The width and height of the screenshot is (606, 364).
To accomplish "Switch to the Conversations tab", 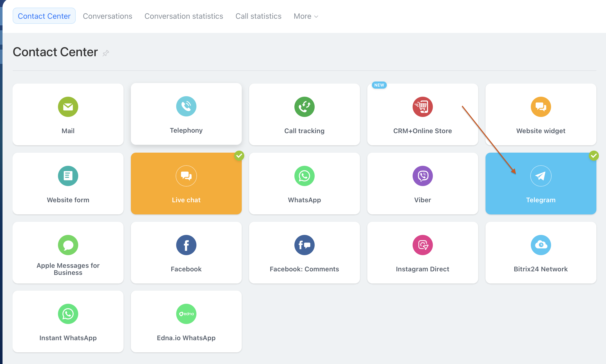I will pyautogui.click(x=108, y=16).
